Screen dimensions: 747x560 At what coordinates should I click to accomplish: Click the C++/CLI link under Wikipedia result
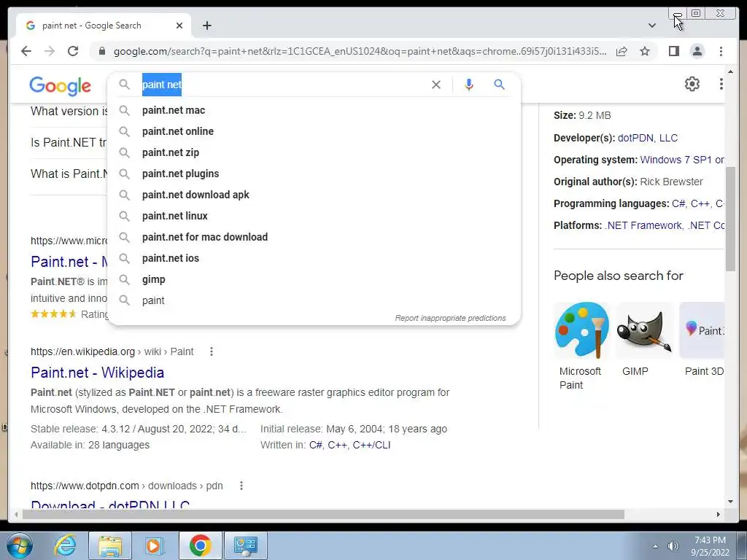[371, 446]
